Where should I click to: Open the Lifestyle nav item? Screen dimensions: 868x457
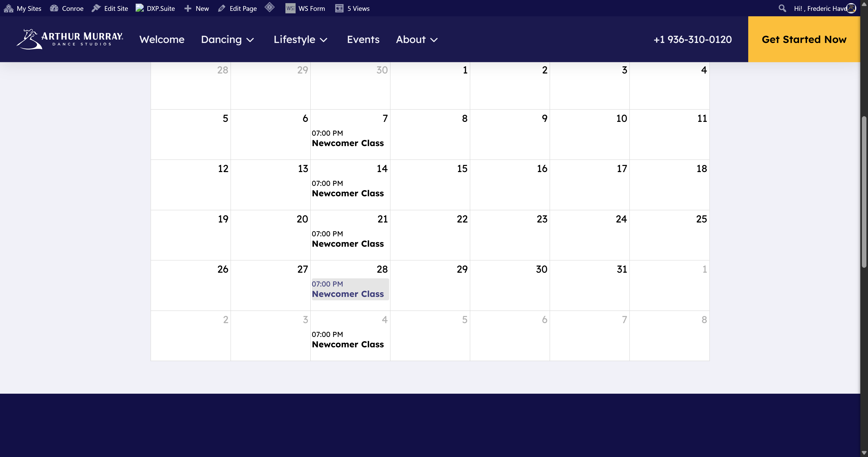(x=294, y=40)
